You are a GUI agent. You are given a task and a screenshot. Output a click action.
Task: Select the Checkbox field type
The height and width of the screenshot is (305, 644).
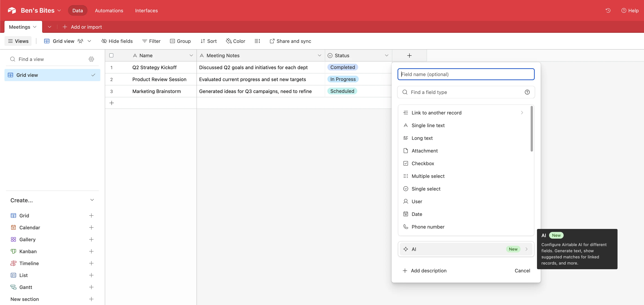[422, 163]
